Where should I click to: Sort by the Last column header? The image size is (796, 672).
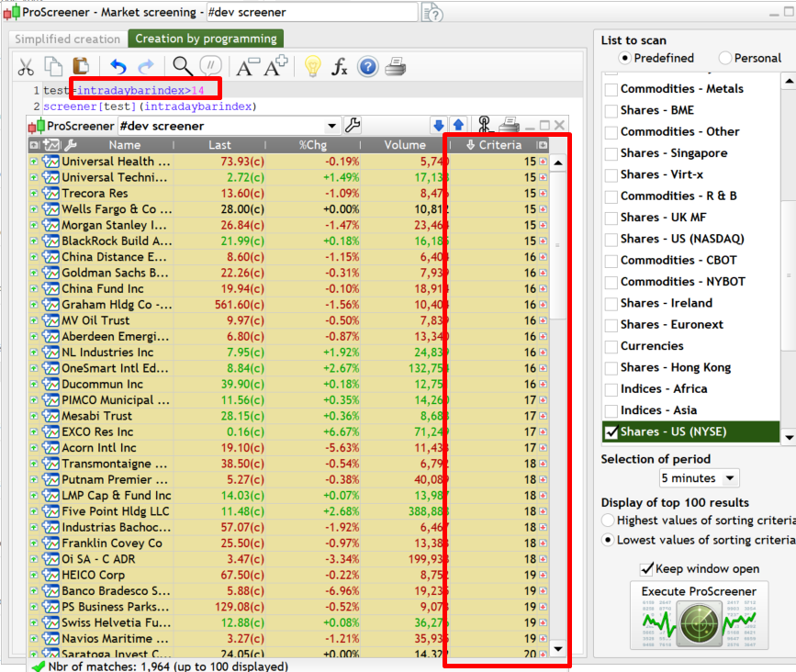point(219,145)
